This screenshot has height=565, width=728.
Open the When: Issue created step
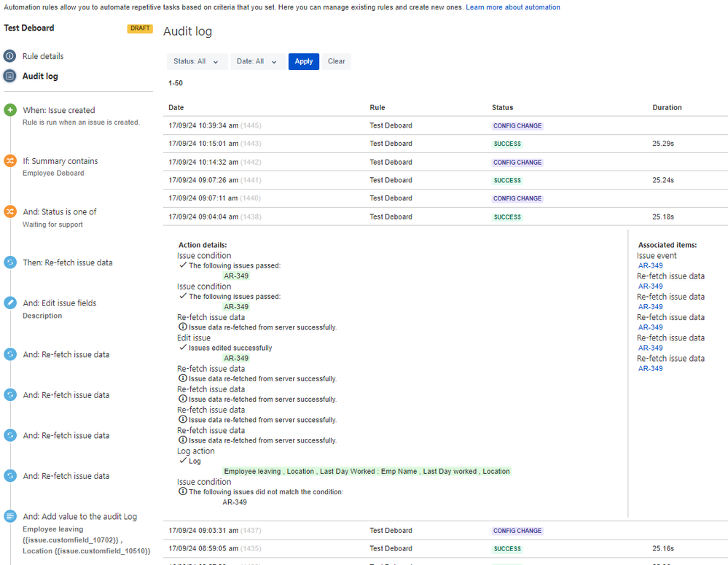coord(59,110)
